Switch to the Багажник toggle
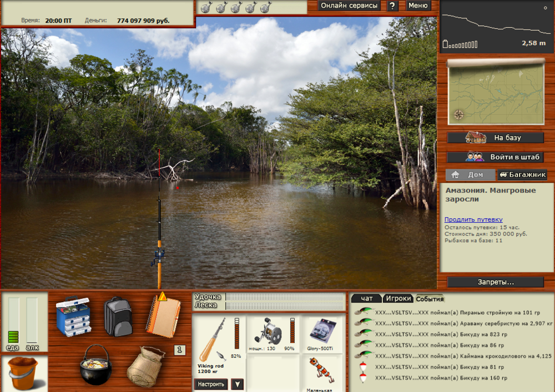 click(x=522, y=175)
